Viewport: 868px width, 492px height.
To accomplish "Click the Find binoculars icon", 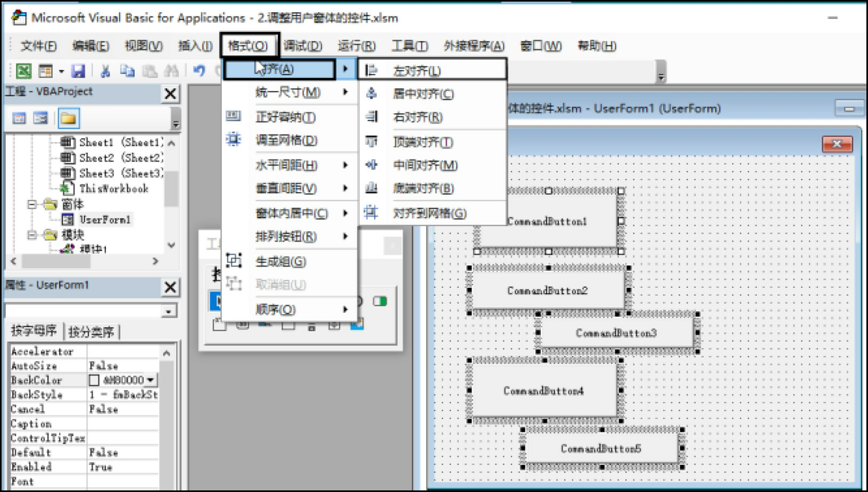I will pos(171,71).
